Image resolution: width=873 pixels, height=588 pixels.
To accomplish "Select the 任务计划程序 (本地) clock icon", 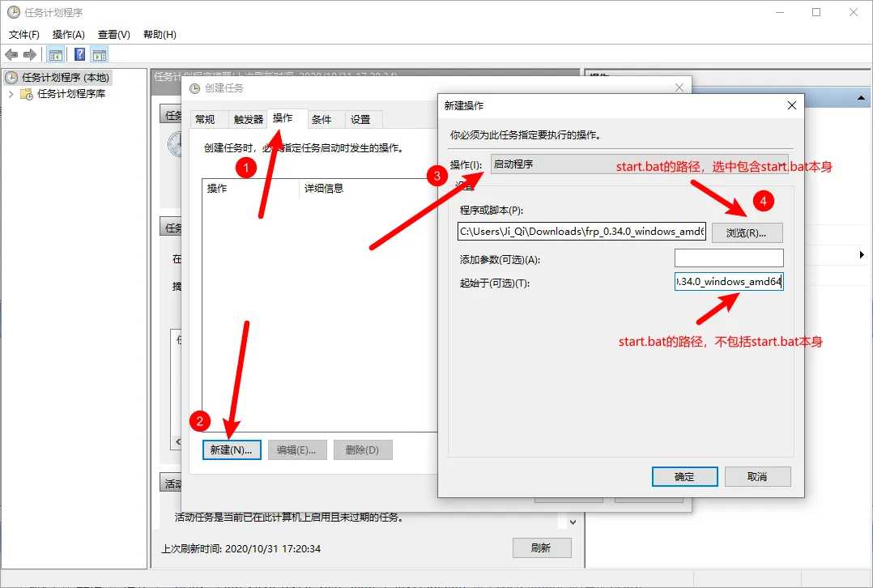I will 11,78.
